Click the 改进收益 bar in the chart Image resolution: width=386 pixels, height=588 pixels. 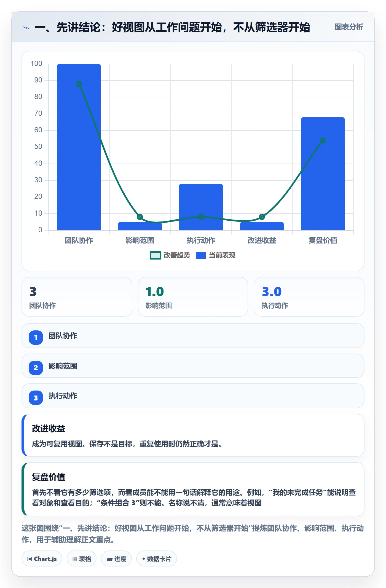click(x=262, y=226)
